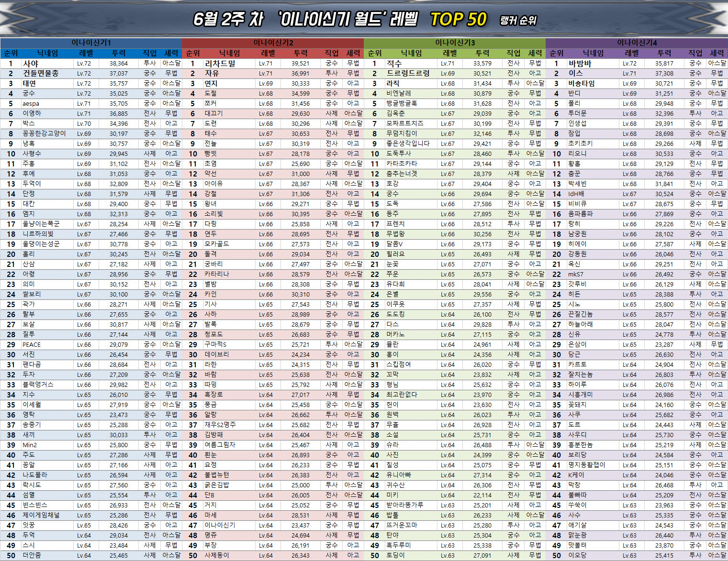Select nickname 최고란없다
The height and width of the screenshot is (561, 728).
pos(402,395)
